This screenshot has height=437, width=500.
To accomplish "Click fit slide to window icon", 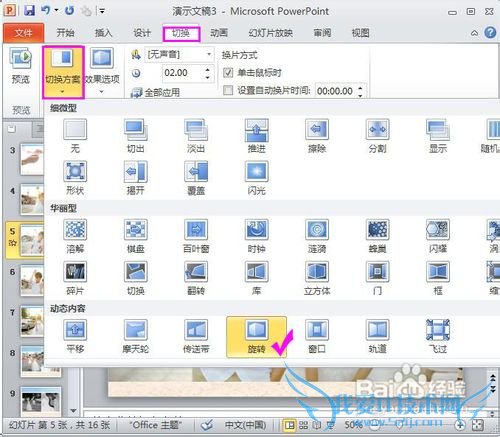I will tap(478, 425).
